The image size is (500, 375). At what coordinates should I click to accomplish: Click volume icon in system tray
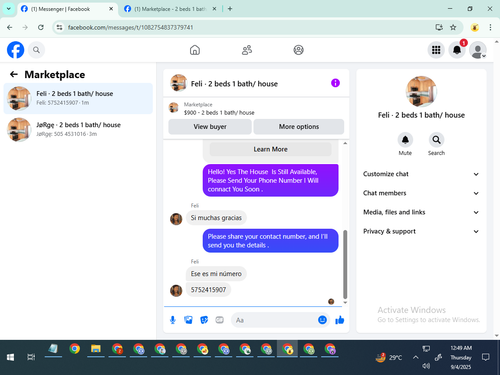click(x=426, y=366)
